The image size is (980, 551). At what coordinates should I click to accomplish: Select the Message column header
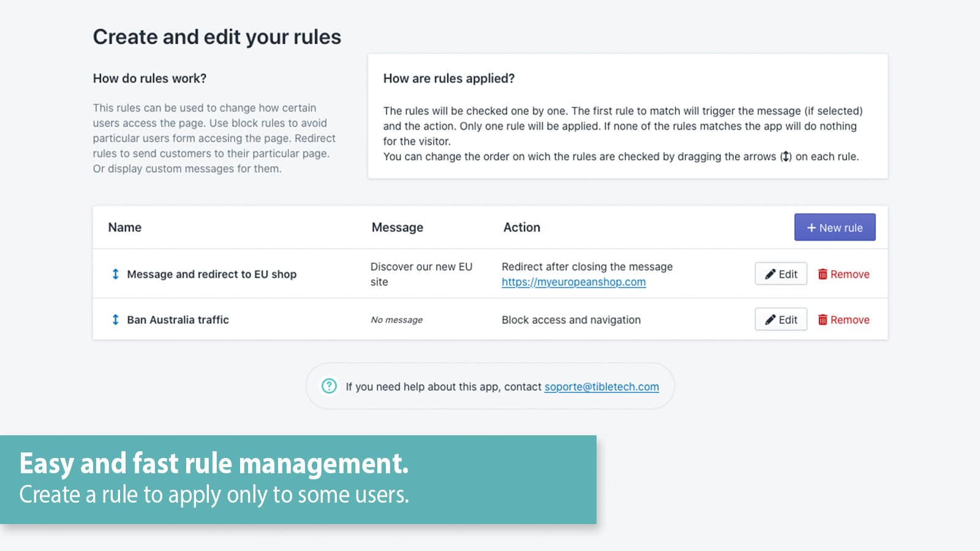point(397,227)
